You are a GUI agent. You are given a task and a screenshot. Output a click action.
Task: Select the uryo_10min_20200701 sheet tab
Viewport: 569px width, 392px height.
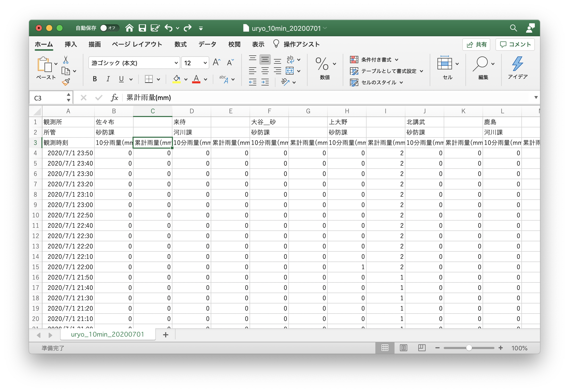[x=108, y=334]
